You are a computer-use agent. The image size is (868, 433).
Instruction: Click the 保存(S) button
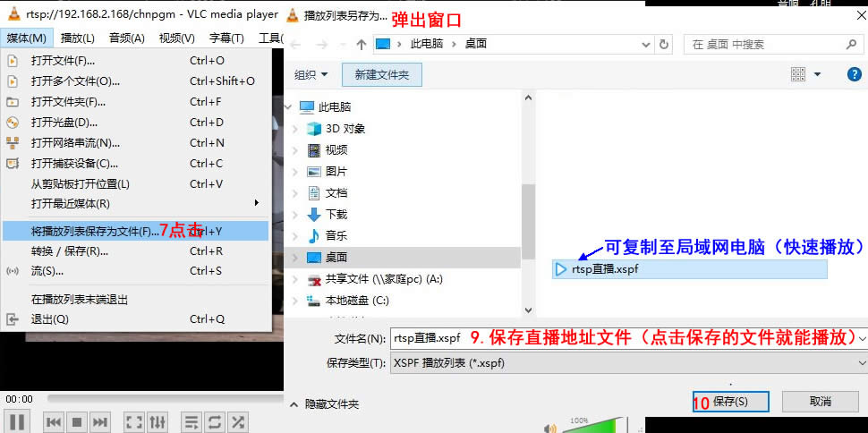[x=731, y=402]
